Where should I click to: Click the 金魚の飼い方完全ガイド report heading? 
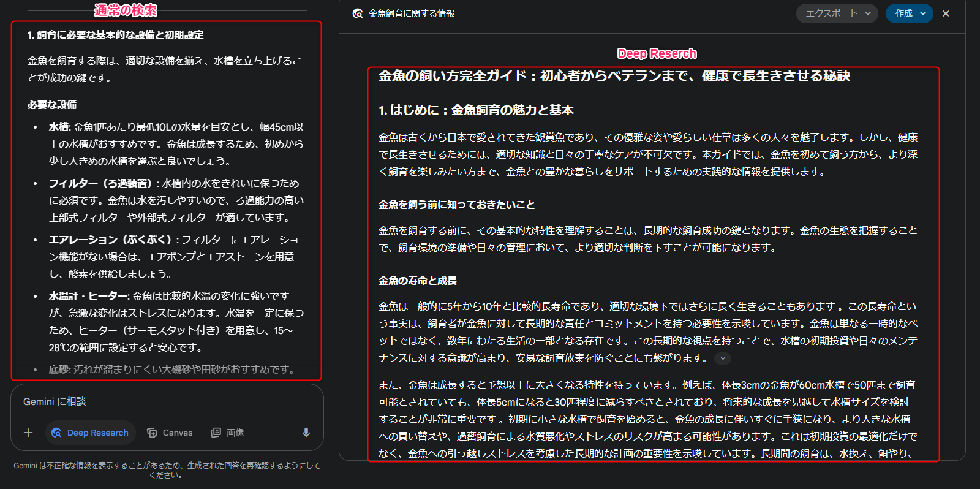(x=614, y=76)
